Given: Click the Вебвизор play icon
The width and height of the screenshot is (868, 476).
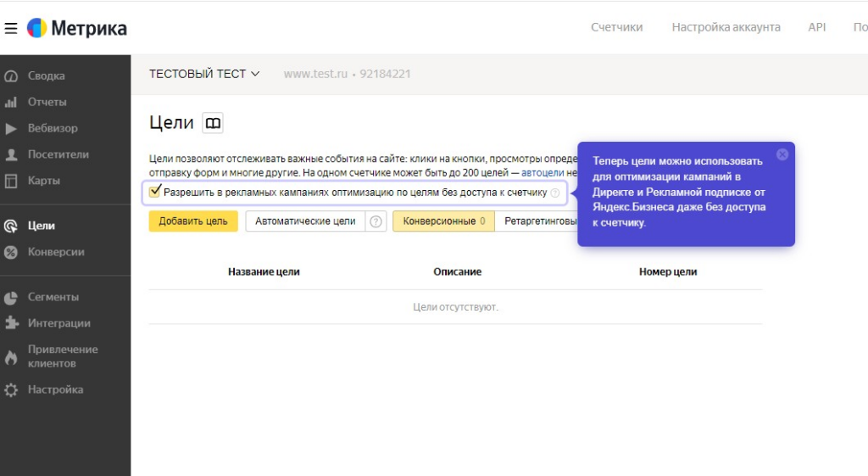Looking at the screenshot, I should point(11,129).
